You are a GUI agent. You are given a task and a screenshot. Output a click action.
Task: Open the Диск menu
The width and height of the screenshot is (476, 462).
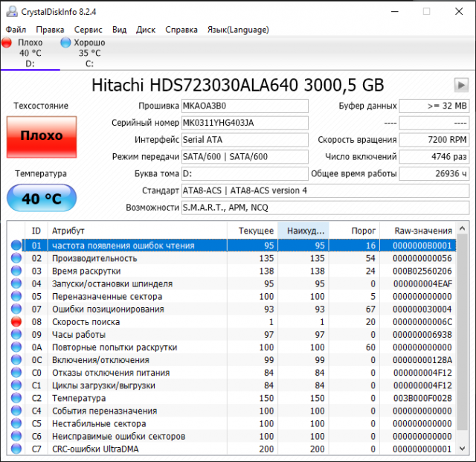[146, 30]
